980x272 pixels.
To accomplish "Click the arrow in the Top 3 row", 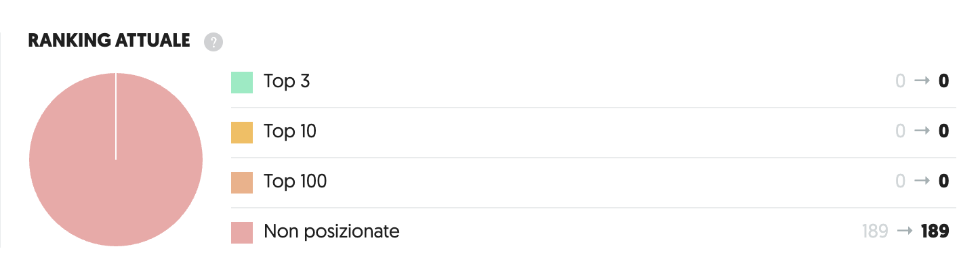I will pos(921,82).
